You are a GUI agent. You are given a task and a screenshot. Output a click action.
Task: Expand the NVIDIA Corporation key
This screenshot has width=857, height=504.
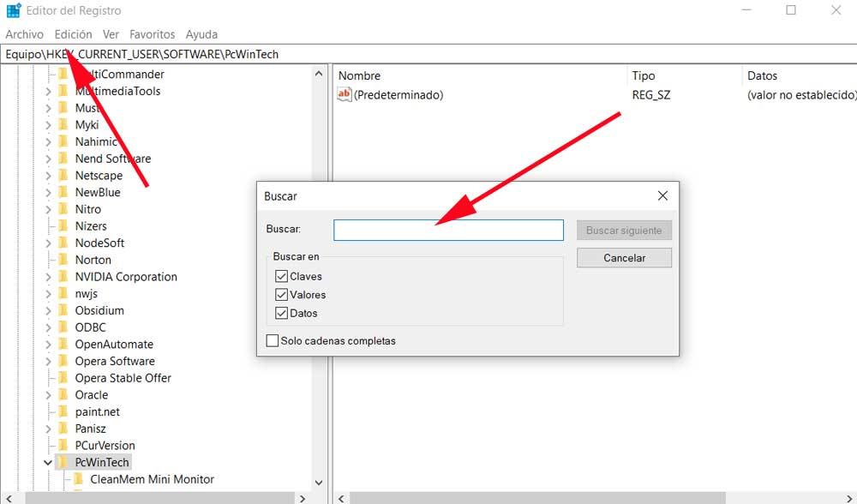(x=48, y=277)
